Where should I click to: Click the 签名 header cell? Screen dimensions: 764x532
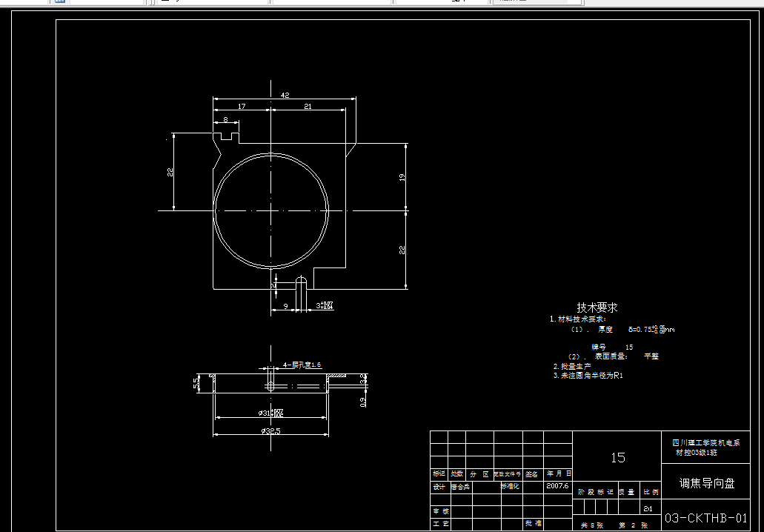tap(531, 474)
